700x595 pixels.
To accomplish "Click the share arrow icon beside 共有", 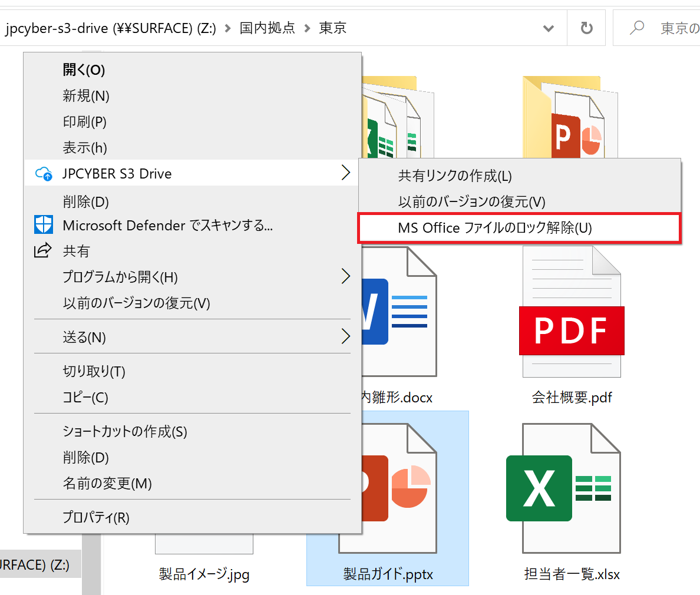I will tap(43, 251).
